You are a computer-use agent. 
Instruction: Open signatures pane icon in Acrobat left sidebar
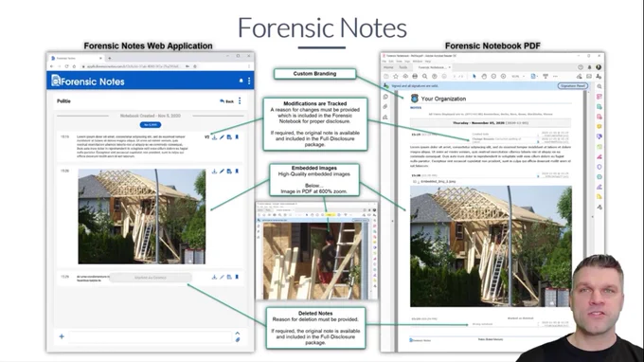pyautogui.click(x=385, y=118)
